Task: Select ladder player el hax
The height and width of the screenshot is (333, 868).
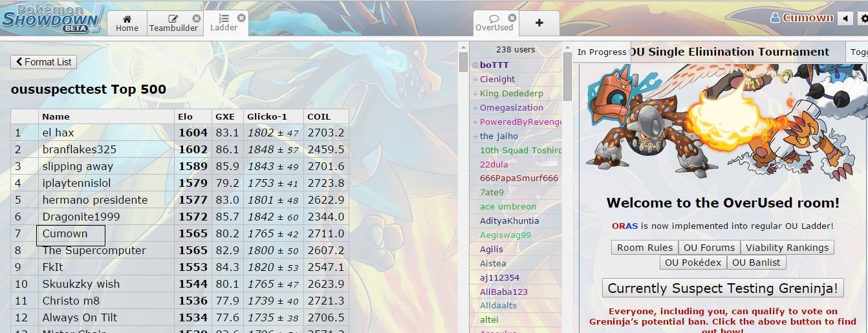Action: (x=58, y=133)
